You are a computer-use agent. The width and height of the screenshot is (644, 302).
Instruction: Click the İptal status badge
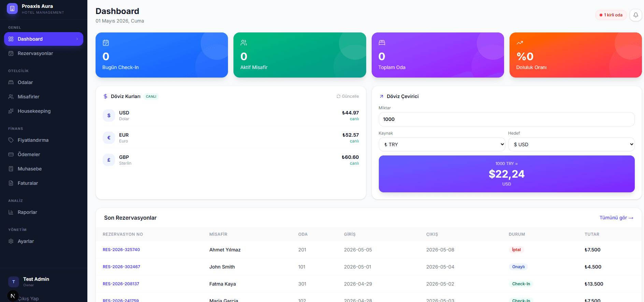[x=516, y=250]
